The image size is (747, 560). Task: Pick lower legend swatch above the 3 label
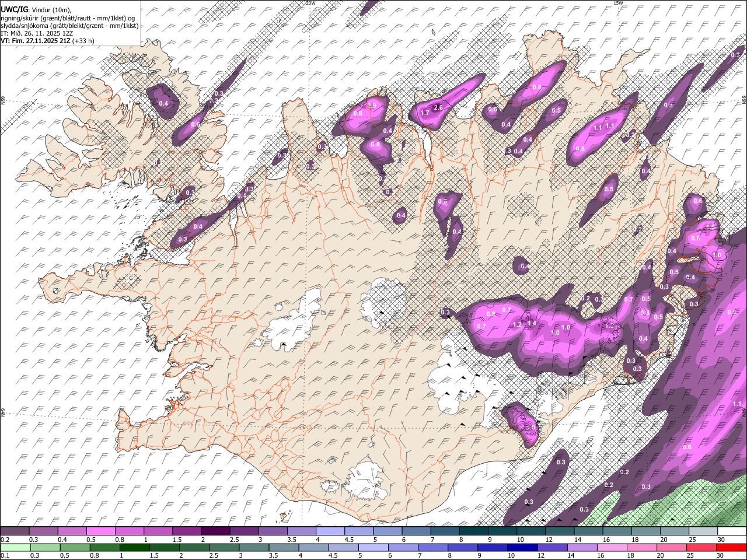click(253, 547)
